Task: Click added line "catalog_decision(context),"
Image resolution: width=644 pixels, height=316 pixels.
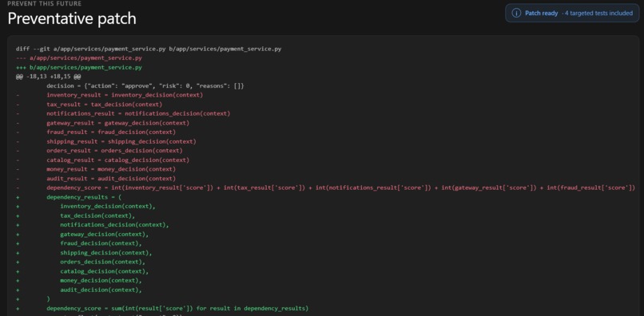Action: pyautogui.click(x=105, y=271)
